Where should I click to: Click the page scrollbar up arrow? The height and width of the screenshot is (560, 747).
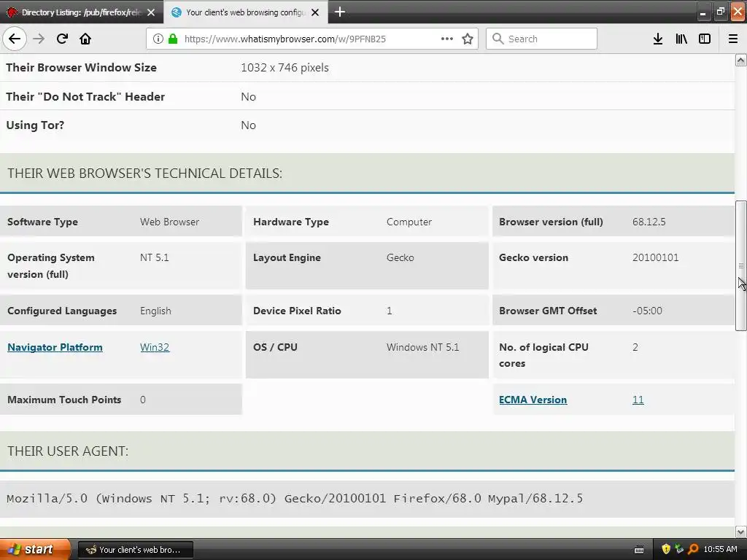tap(740, 60)
